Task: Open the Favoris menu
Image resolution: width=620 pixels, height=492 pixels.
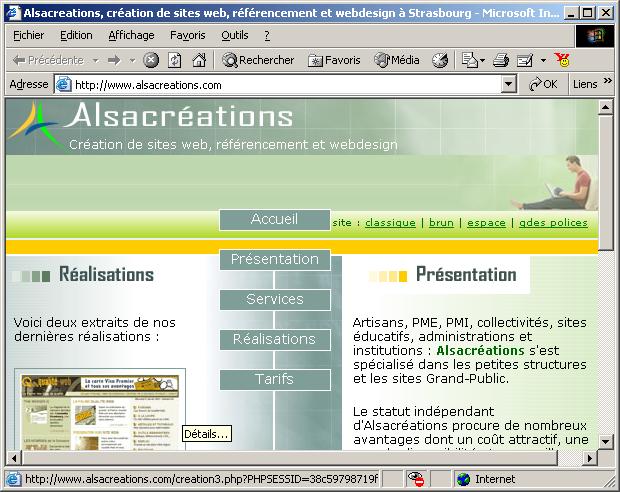Action: click(x=187, y=36)
